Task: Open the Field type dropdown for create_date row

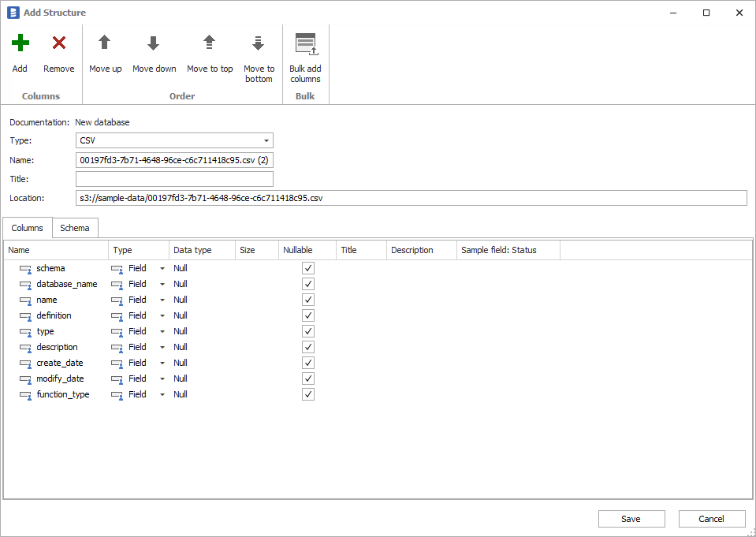Action: point(162,364)
